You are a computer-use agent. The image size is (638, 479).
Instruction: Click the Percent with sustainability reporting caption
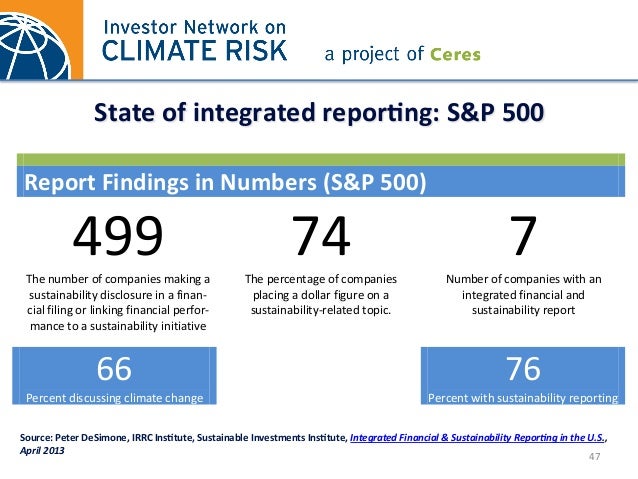pos(523,398)
